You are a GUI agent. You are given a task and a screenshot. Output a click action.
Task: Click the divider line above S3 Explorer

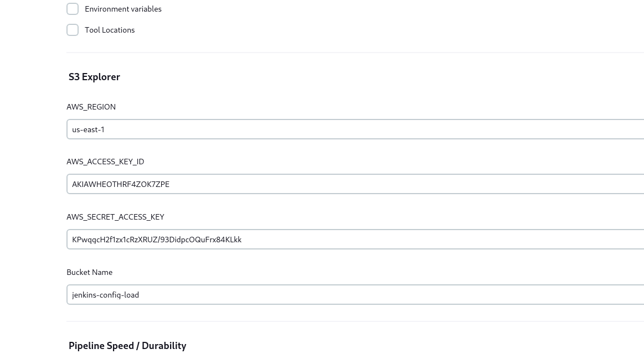[354, 53]
